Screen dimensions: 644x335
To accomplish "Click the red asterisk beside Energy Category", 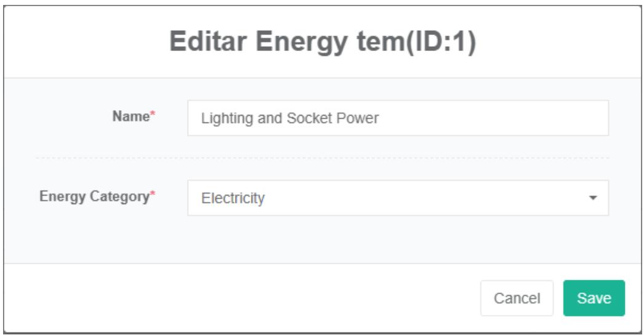I will pyautogui.click(x=153, y=197).
